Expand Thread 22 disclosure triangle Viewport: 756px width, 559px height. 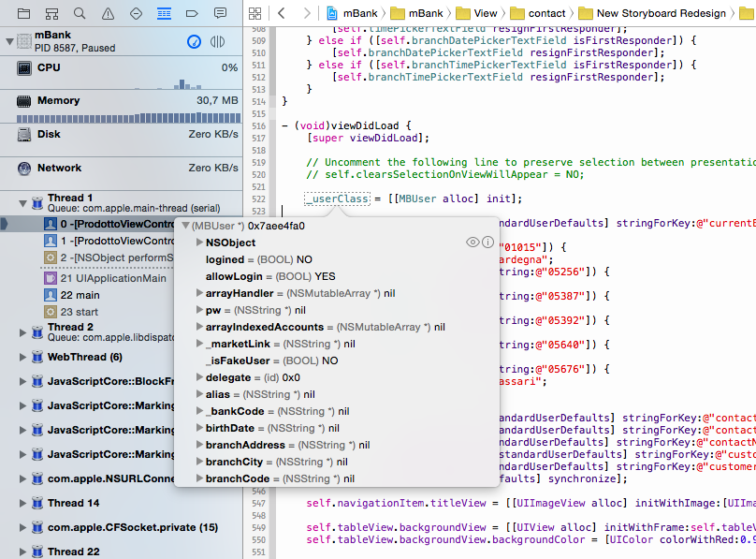click(x=22, y=552)
